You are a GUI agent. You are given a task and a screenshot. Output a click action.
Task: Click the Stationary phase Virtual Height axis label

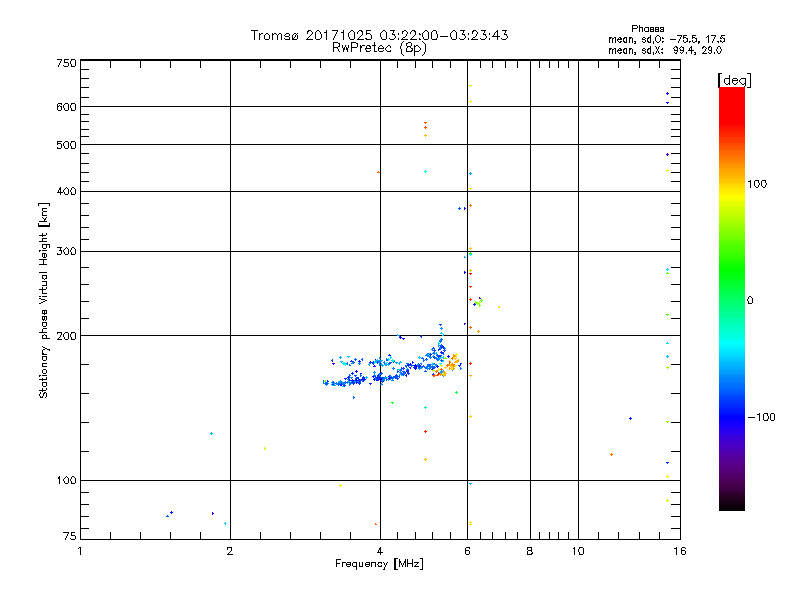click(43, 300)
